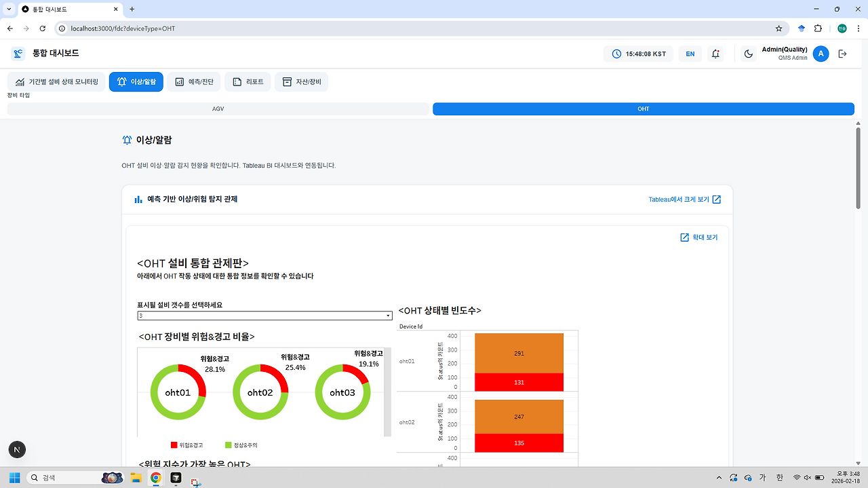This screenshot has width=868, height=488.
Task: Click the Next.js dev tools N badge
Action: pyautogui.click(x=18, y=449)
